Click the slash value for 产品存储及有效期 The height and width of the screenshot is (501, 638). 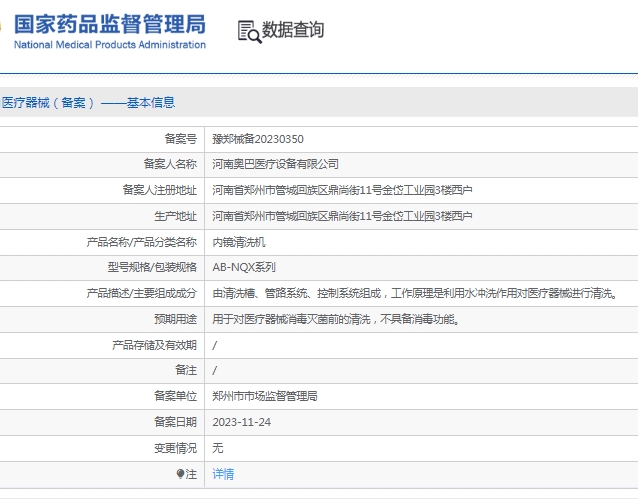(x=215, y=346)
